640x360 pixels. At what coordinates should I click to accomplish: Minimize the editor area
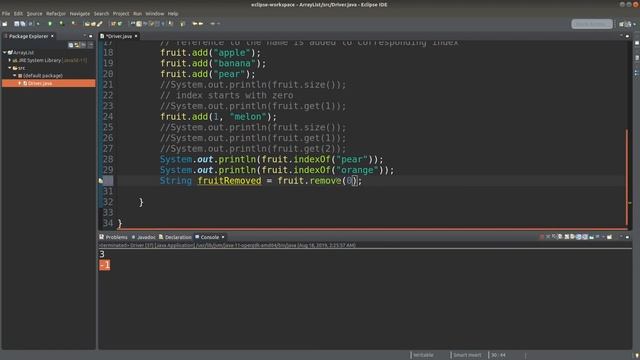[621, 36]
